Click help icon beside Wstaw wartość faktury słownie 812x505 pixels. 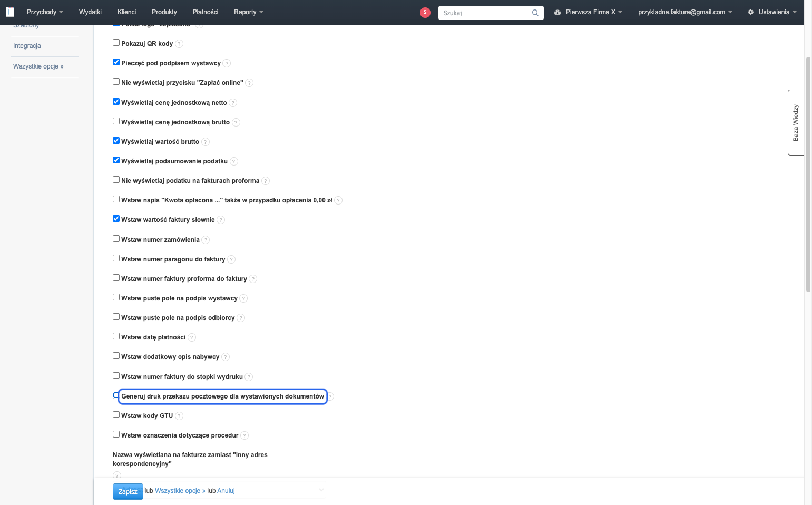point(221,220)
